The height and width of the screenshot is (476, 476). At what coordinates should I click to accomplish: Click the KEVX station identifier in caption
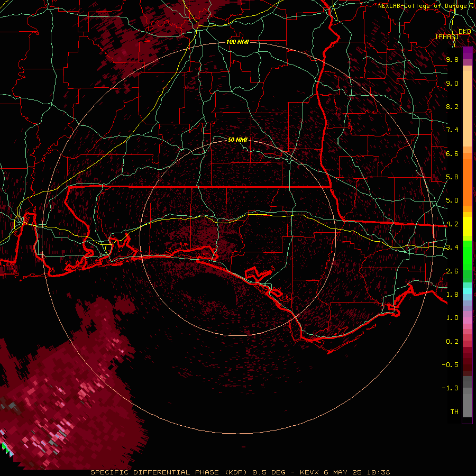click(x=309, y=472)
